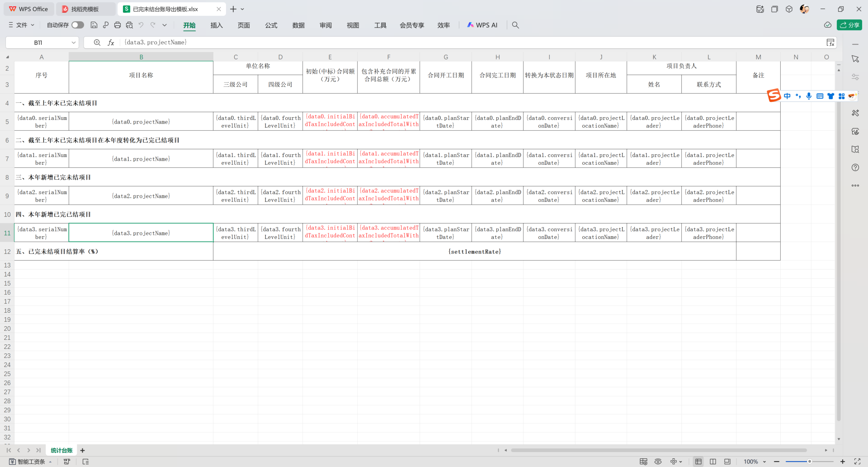
Task: Open the 文件 menu dropdown
Action: [21, 25]
